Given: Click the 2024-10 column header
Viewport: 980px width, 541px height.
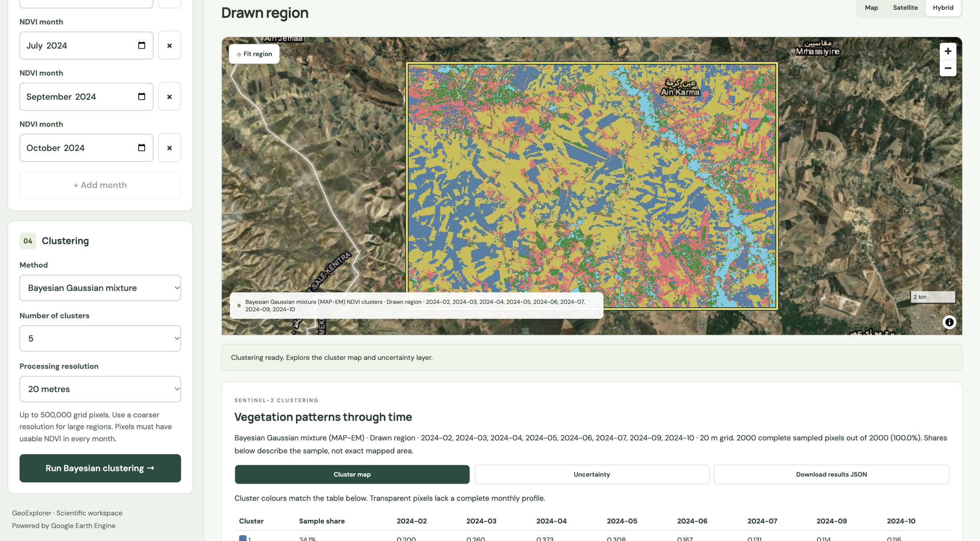Looking at the screenshot, I should pyautogui.click(x=901, y=521).
